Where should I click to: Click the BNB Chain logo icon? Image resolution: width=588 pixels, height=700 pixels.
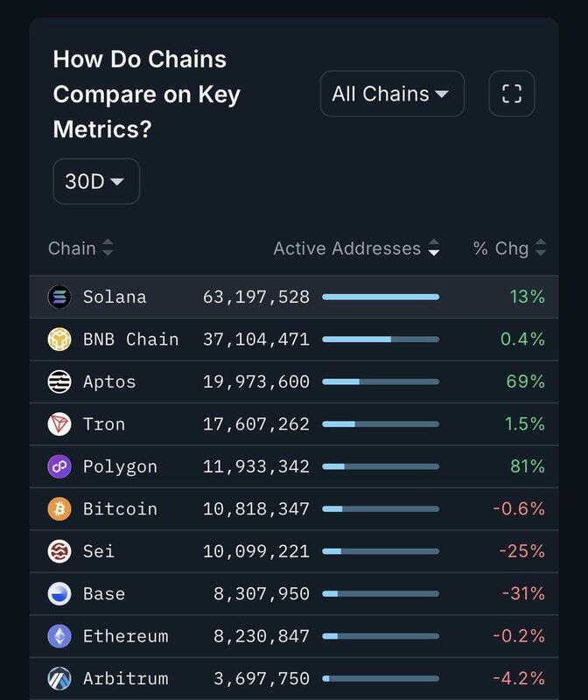59,339
